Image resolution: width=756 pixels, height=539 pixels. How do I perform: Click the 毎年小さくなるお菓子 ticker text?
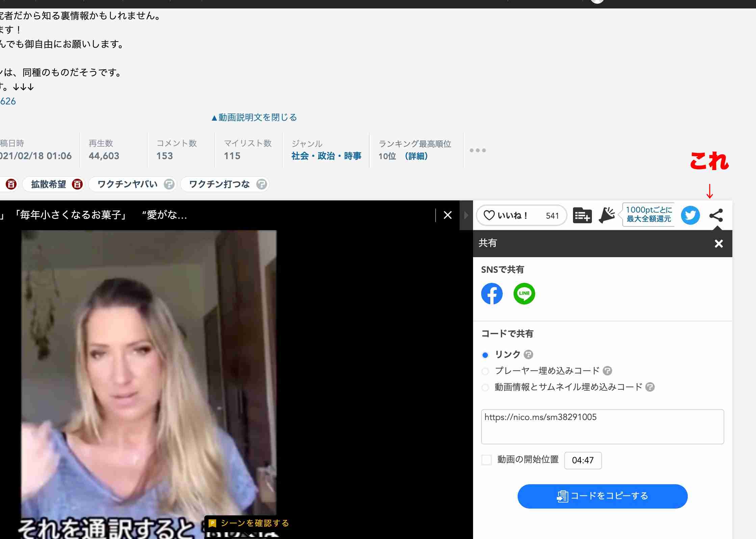coord(71,215)
